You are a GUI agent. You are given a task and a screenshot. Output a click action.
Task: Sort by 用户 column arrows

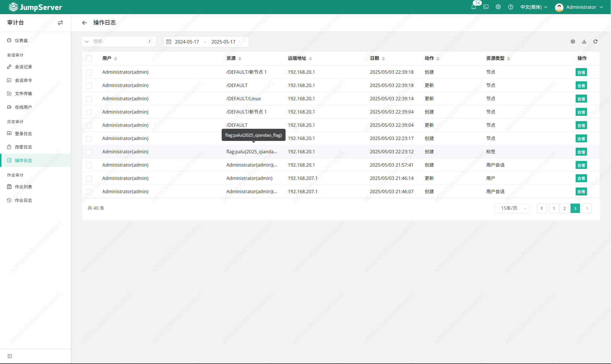(116, 59)
